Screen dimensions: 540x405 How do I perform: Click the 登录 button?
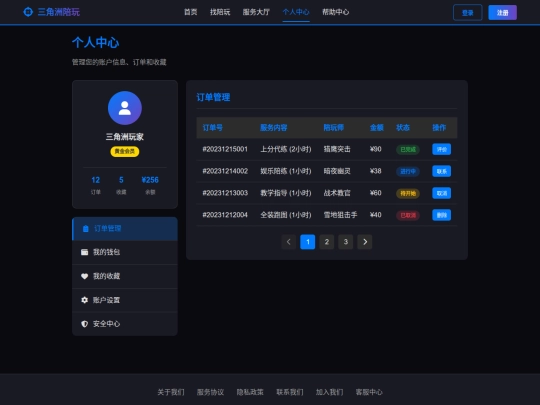click(468, 13)
